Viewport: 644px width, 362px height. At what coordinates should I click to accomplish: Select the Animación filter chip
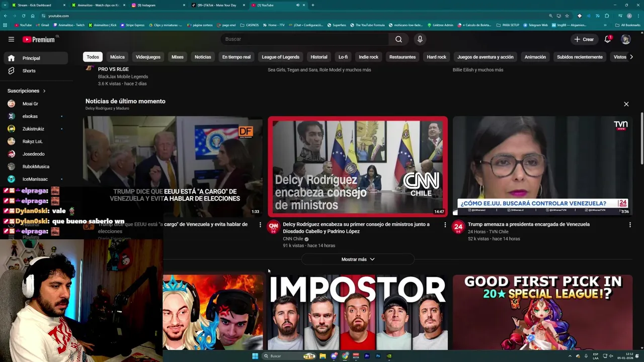coord(535,57)
